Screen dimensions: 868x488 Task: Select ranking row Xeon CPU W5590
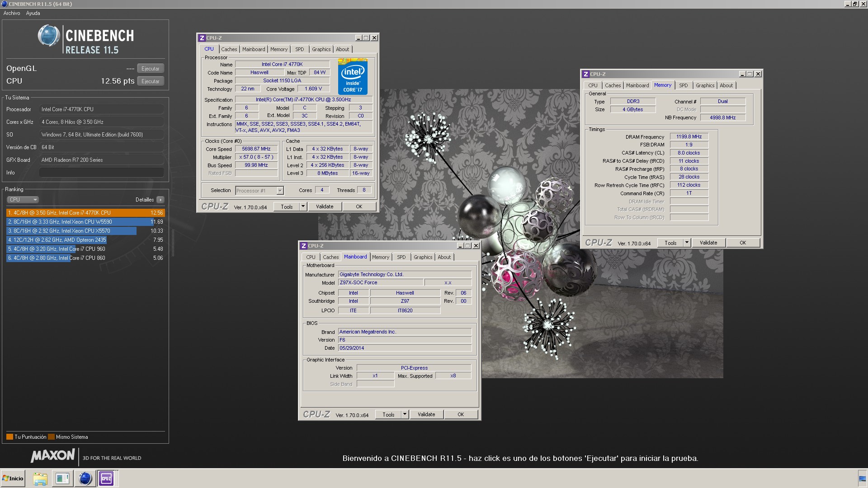pyautogui.click(x=85, y=222)
